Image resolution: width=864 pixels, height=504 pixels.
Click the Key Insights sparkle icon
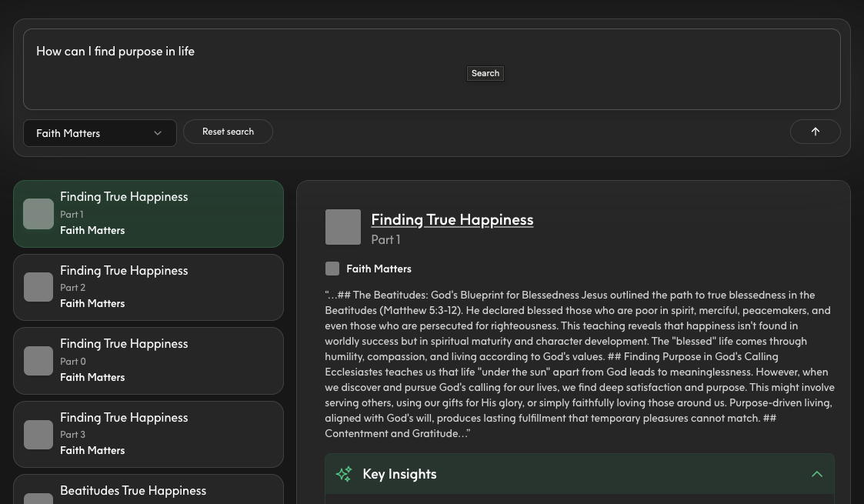point(344,474)
